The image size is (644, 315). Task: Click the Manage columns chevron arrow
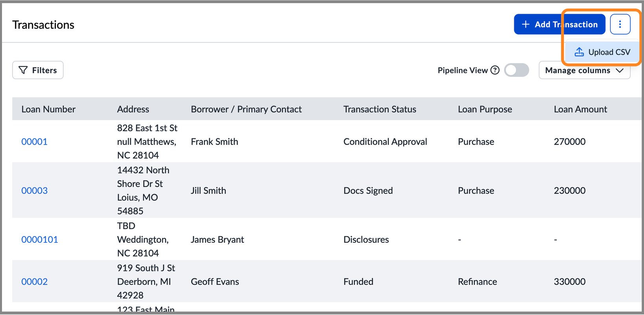620,70
